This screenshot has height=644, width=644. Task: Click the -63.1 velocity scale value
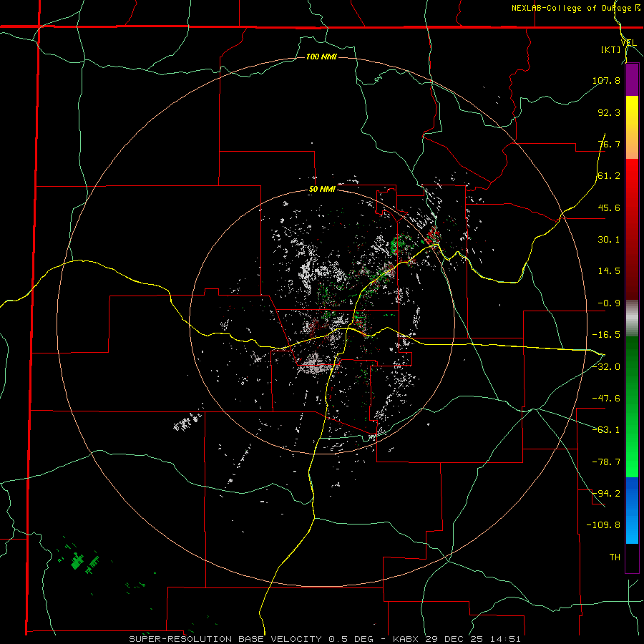tap(606, 430)
